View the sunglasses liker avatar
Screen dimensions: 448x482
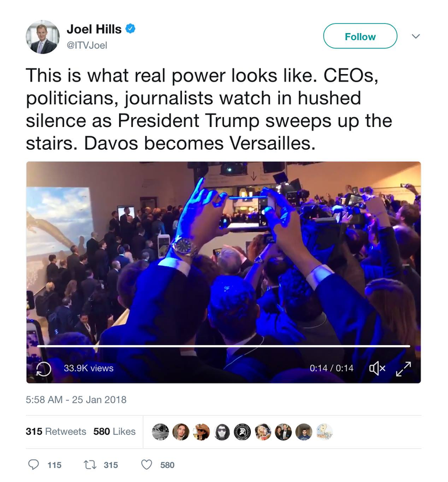222,432
